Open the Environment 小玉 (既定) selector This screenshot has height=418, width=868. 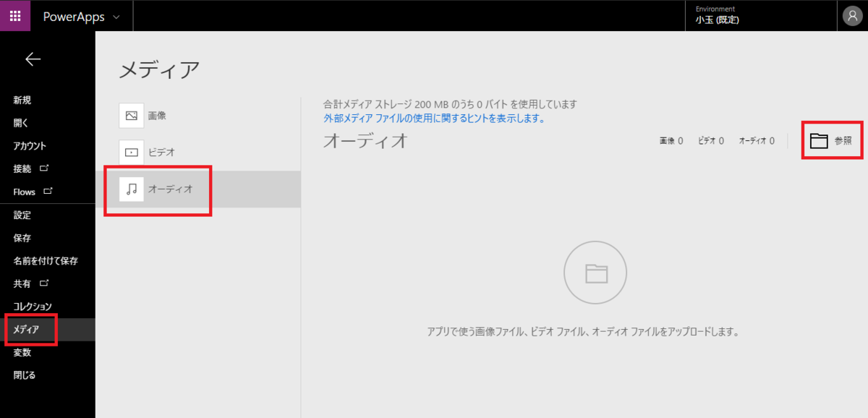coord(761,15)
